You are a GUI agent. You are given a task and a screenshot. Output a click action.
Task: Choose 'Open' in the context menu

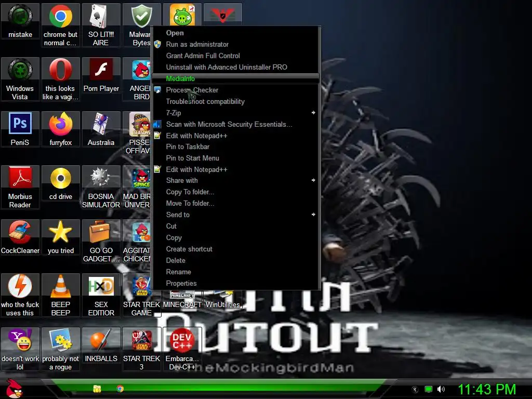pos(235,33)
